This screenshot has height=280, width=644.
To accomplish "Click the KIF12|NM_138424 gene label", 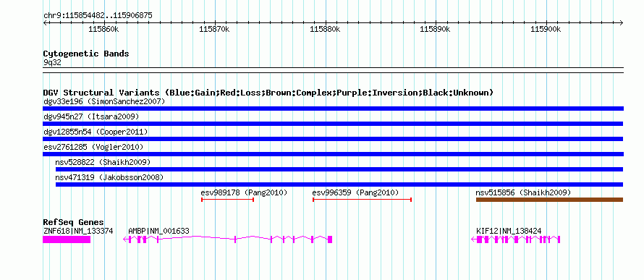I will pos(509,231).
